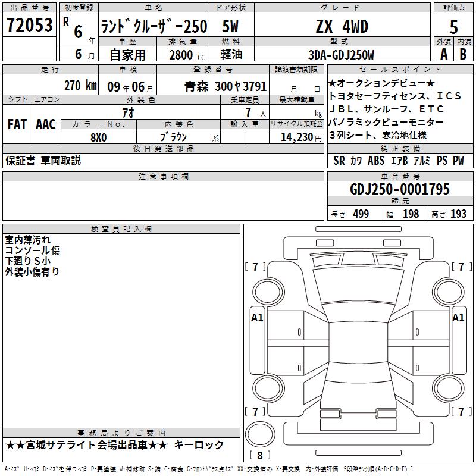Click the interior grade B cell
Viewport: 476px width, 476px height.
[x=464, y=54]
